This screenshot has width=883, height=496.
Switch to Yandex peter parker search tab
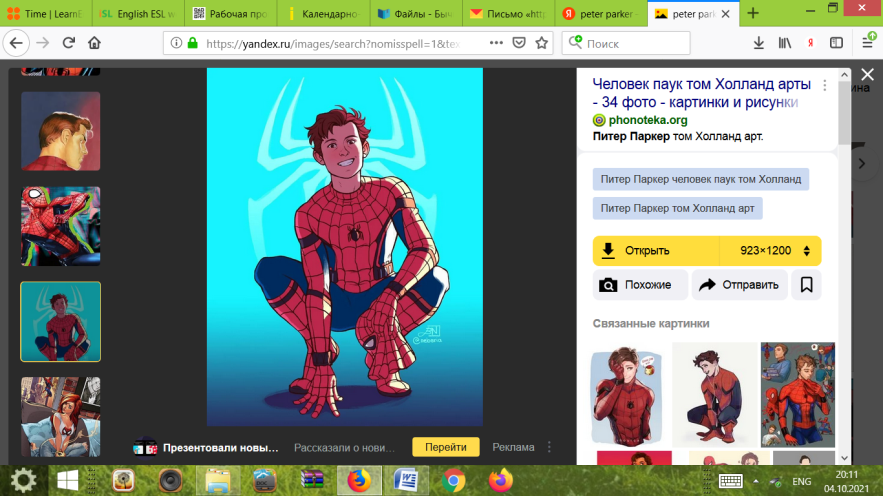click(x=600, y=14)
